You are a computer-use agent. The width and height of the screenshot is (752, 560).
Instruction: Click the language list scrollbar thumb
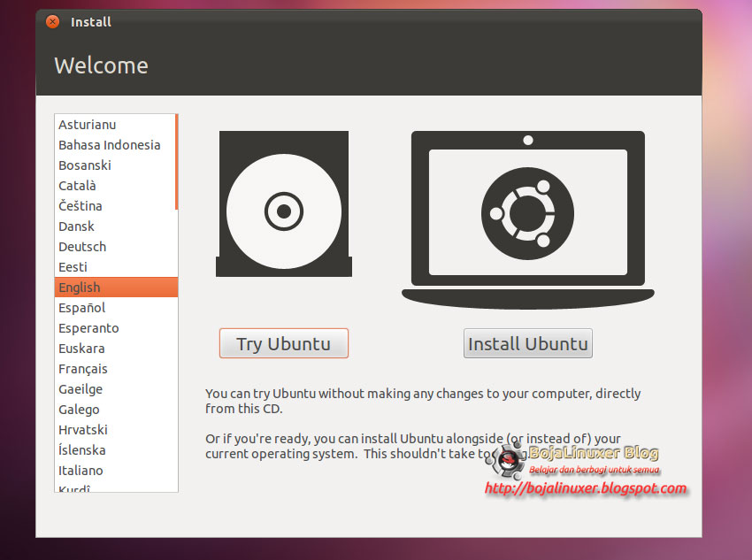pyautogui.click(x=176, y=162)
